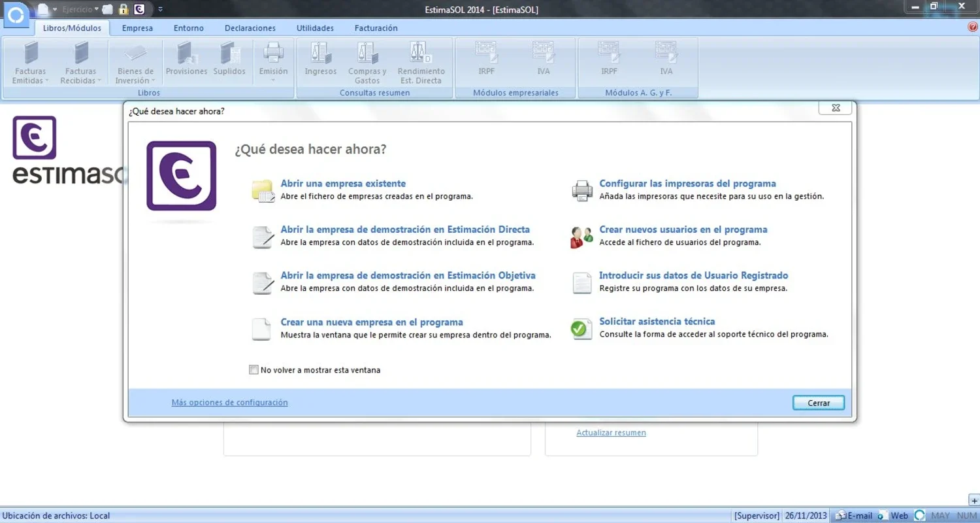Open demo company in Estimación Directa
Image resolution: width=980 pixels, height=523 pixels.
pyautogui.click(x=405, y=229)
